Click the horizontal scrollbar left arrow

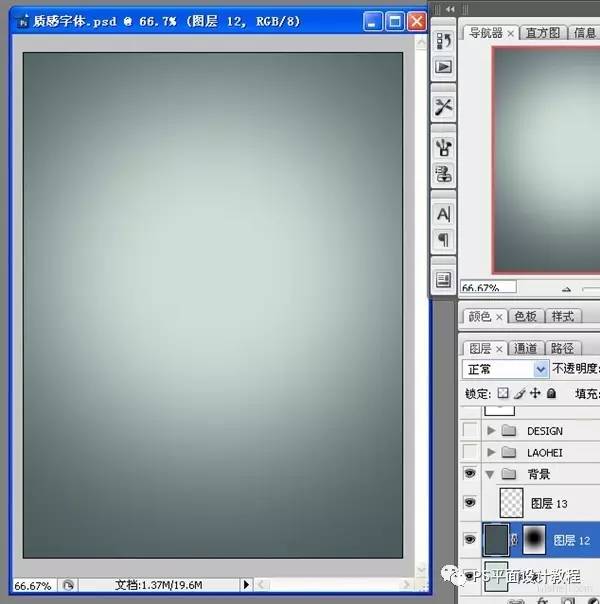click(x=261, y=585)
